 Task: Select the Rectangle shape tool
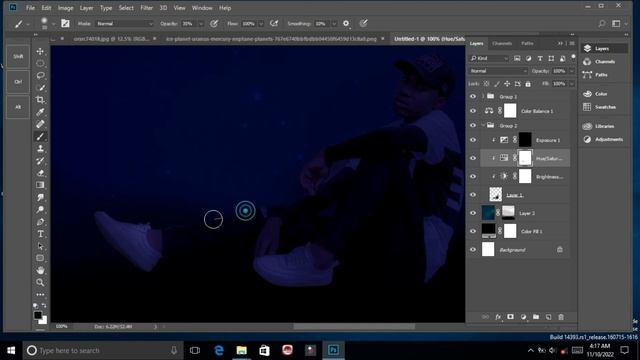pyautogui.click(x=40, y=258)
